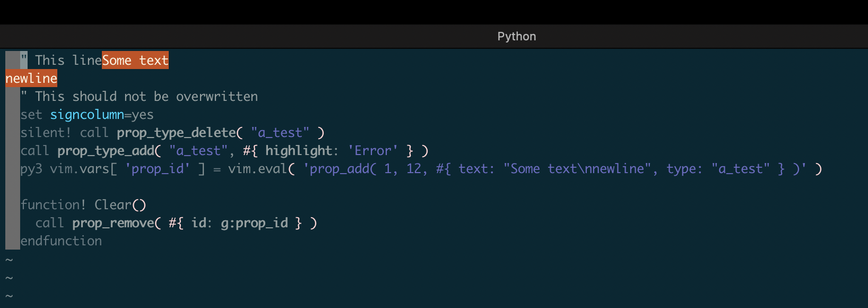Click the 'prop_id' string in vim.vars

tap(158, 169)
